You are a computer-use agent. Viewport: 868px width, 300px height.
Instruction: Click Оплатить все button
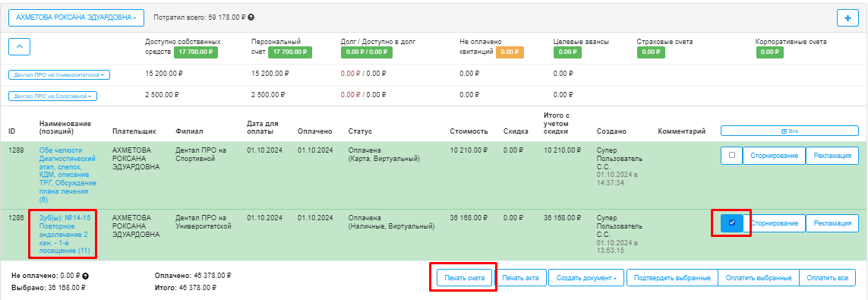[828, 278]
